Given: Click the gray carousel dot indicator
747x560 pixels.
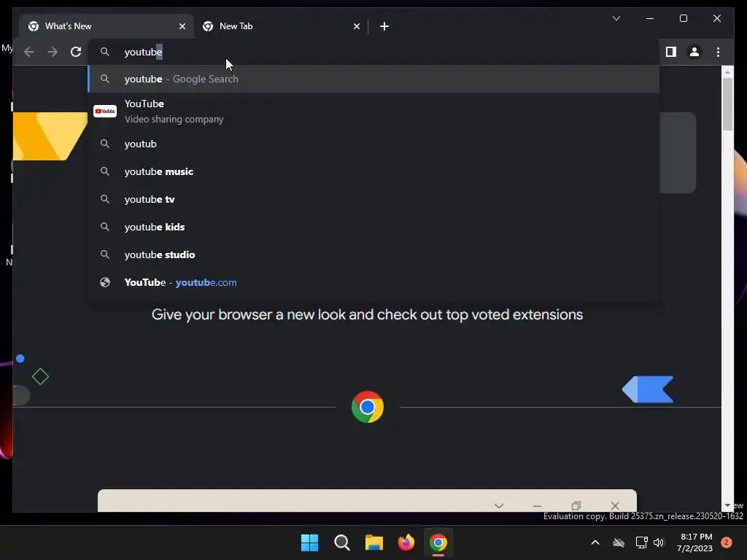Looking at the screenshot, I should click(x=20, y=395).
